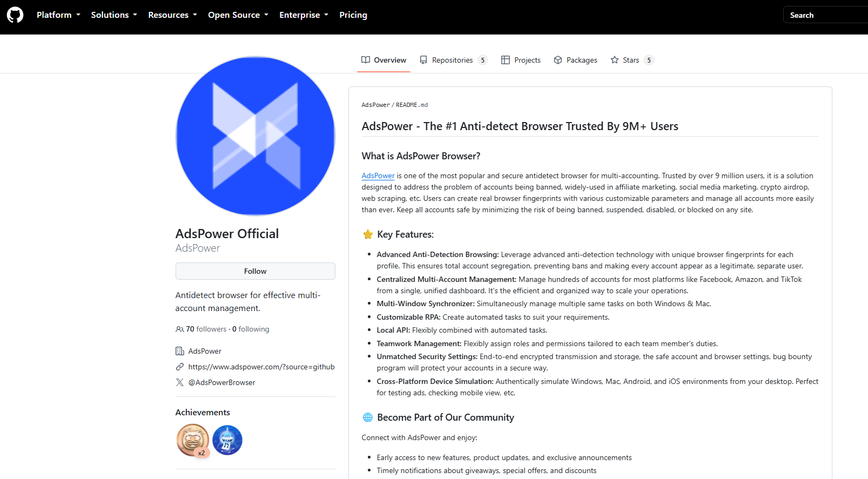Click the X icon beside @AdsPowerBrowser
Screen dimensions: 868x479
tap(180, 383)
